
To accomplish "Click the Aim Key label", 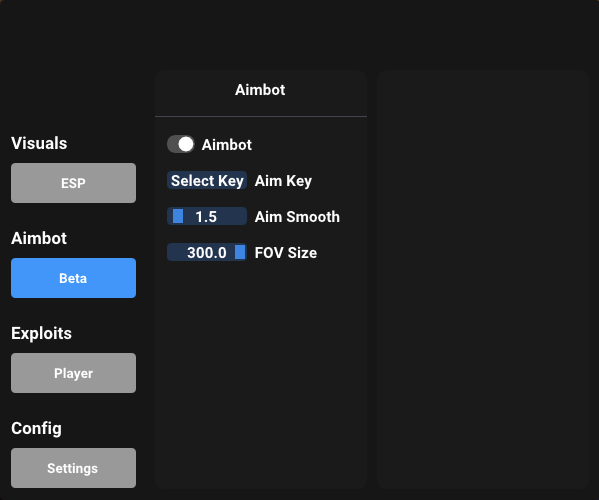I will click(283, 181).
